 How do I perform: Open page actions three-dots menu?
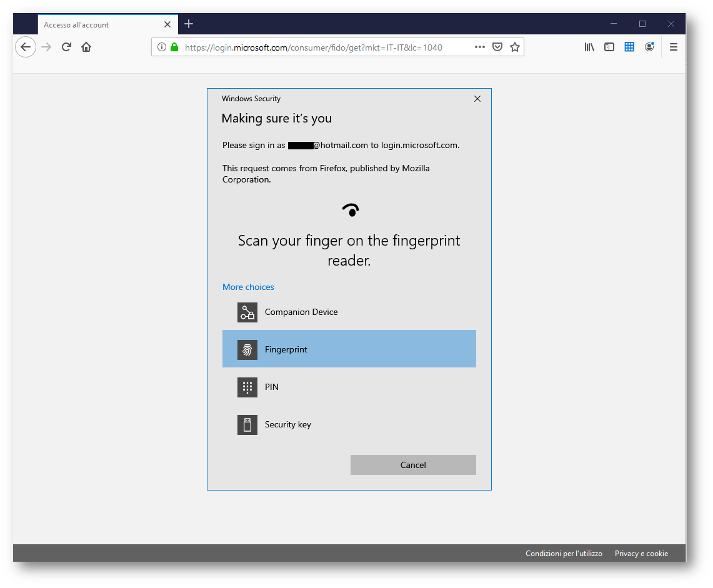(x=480, y=47)
